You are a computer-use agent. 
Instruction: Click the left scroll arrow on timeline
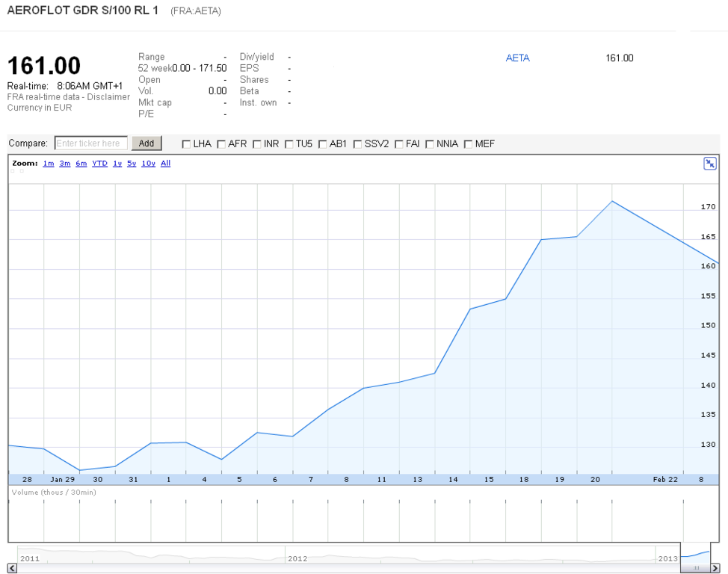click(12, 568)
